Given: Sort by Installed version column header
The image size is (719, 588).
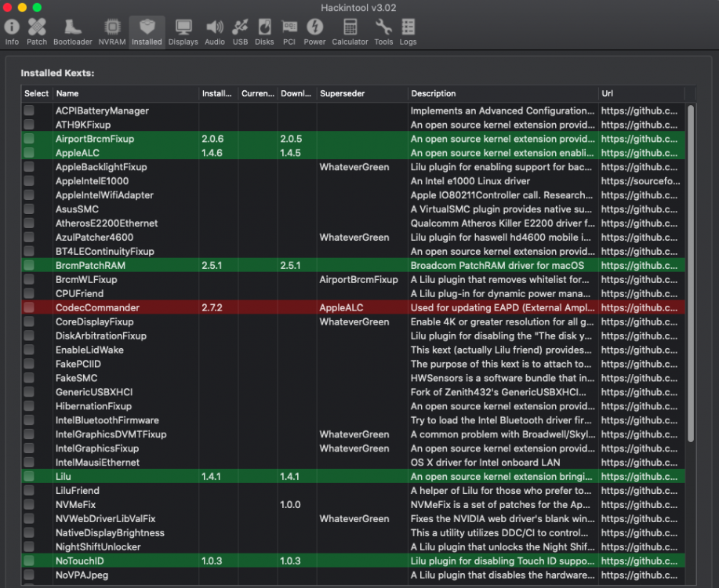Looking at the screenshot, I should pyautogui.click(x=218, y=93).
